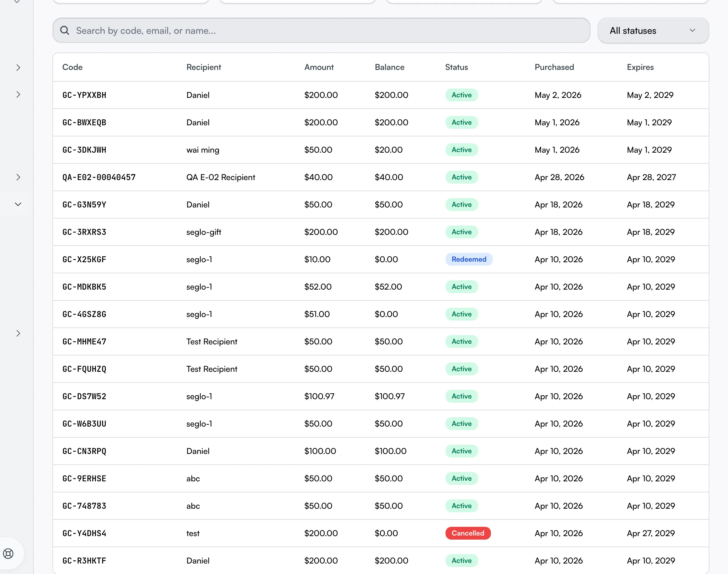Select recipient QA E-02 Recipient
The width and height of the screenshot is (728, 574).
[221, 177]
